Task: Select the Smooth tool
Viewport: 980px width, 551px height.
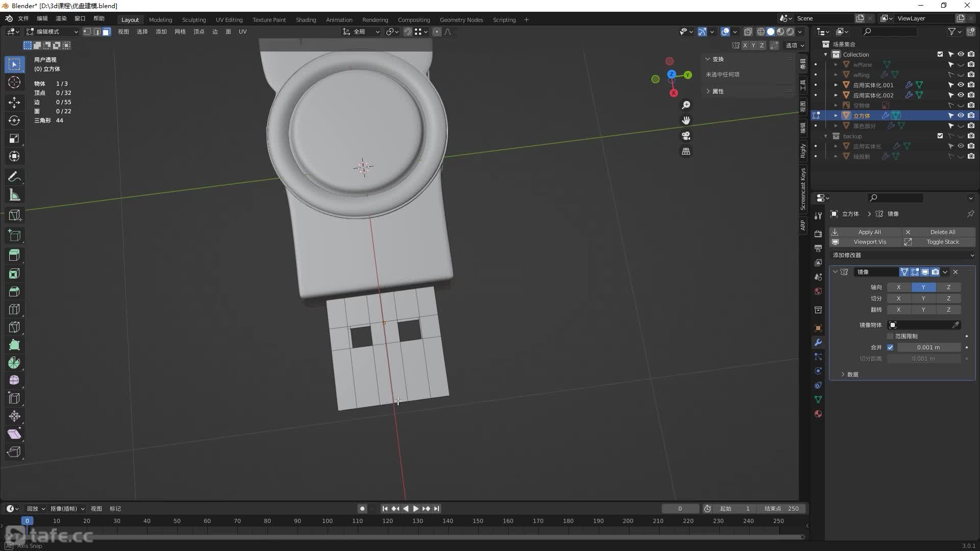Action: pyautogui.click(x=14, y=381)
